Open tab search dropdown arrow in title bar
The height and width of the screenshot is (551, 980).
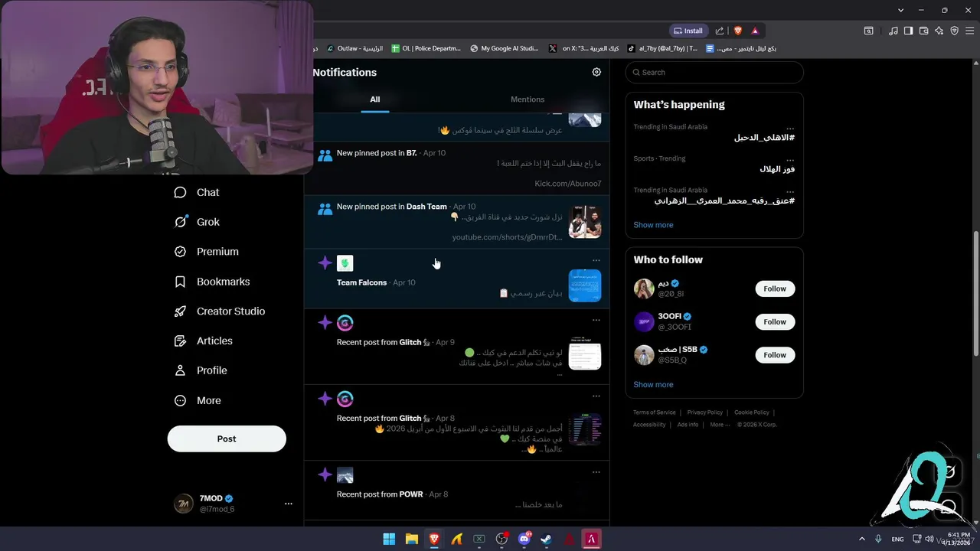901,10
